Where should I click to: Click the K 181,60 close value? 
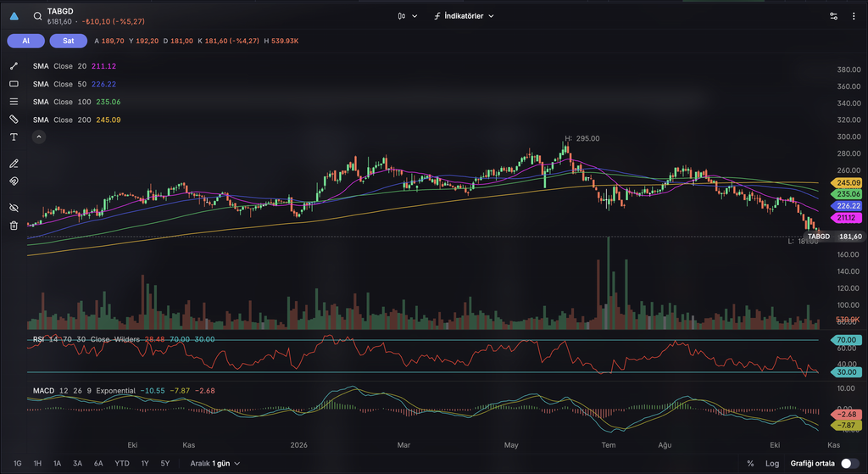pyautogui.click(x=229, y=41)
